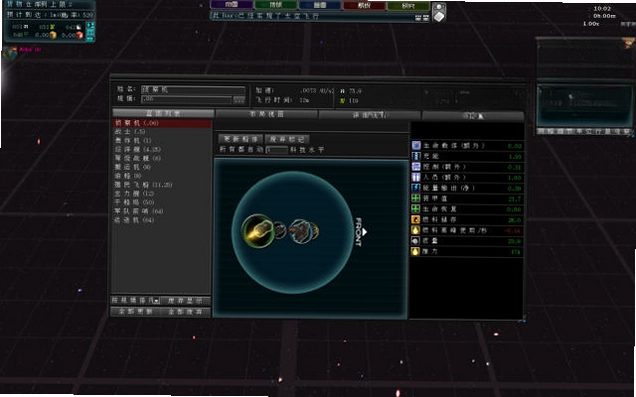The image size is (636, 397).
Task: Click the yellow-green cost icon beside 119
Action: (x=342, y=101)
